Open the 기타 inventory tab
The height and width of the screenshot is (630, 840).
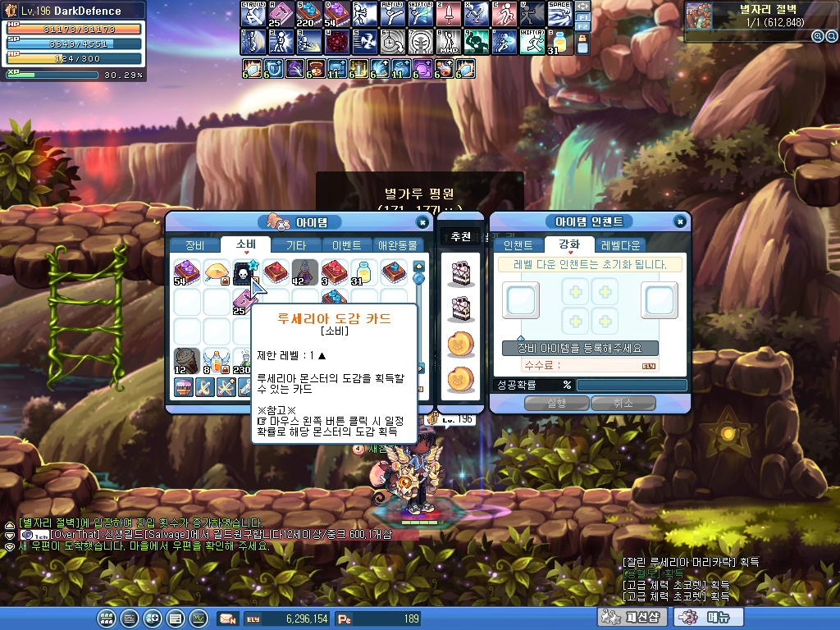[295, 245]
